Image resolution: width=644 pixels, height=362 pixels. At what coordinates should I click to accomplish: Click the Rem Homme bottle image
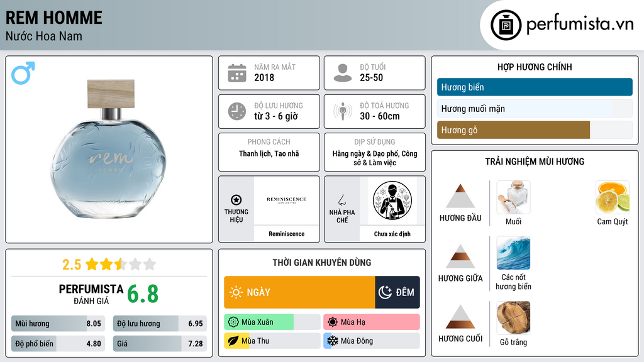click(x=109, y=150)
